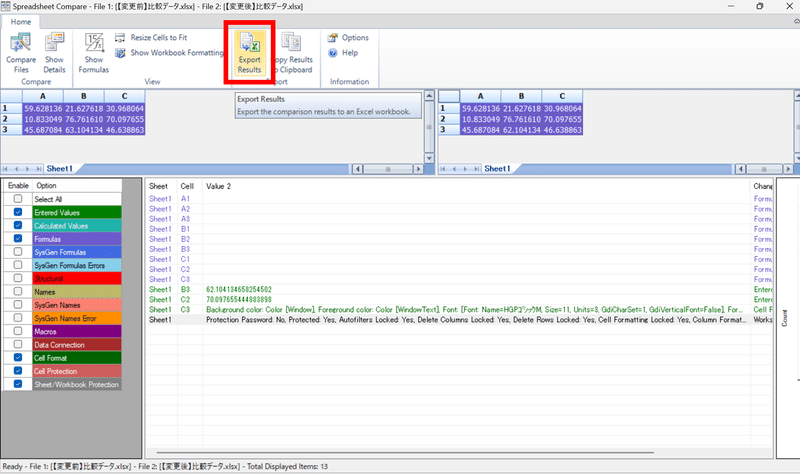Enable the Macros checkbox

(x=18, y=332)
